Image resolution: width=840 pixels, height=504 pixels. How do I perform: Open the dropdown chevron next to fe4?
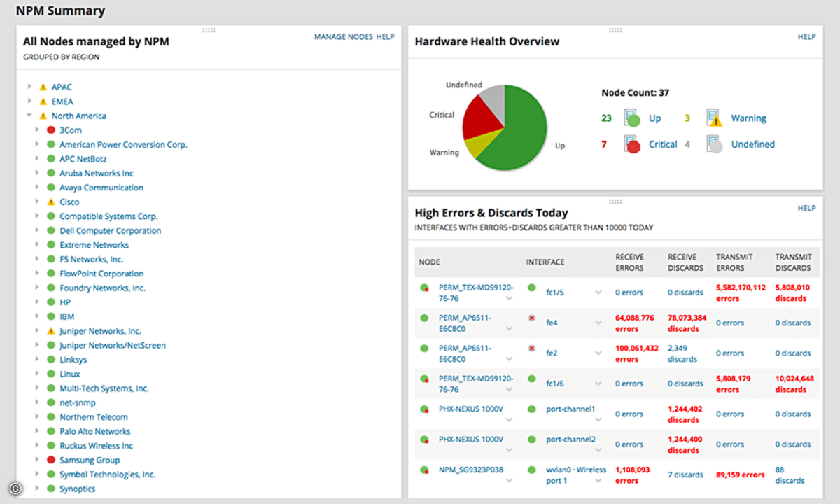pos(598,323)
